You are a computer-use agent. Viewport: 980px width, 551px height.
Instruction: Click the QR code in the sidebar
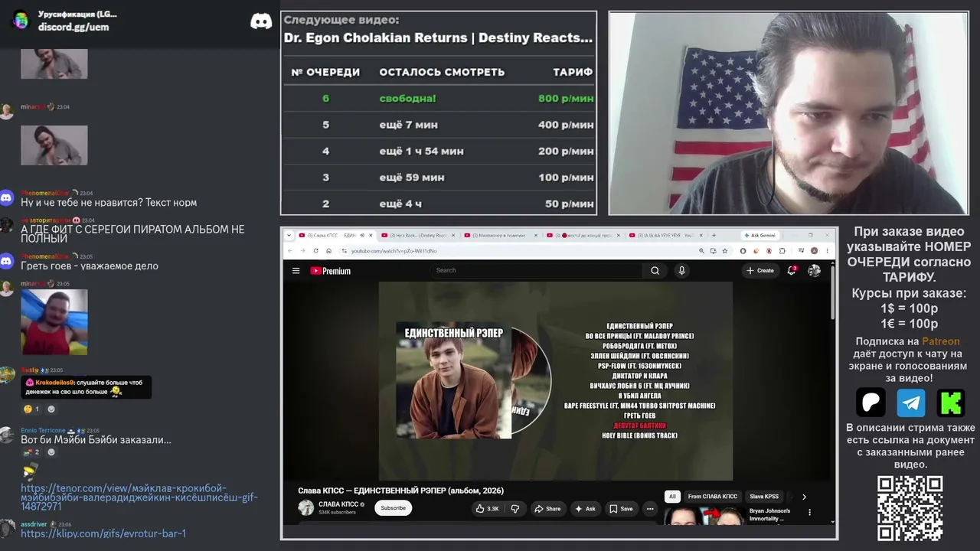910,508
